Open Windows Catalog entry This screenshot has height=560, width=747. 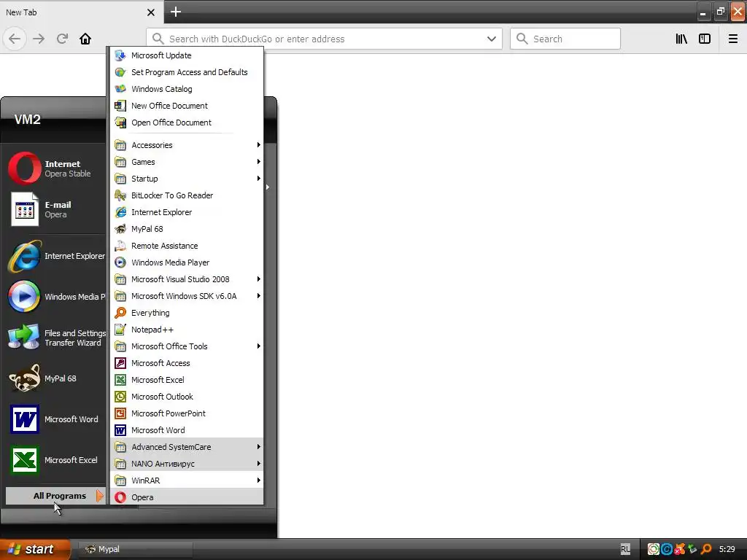pyautogui.click(x=187, y=88)
